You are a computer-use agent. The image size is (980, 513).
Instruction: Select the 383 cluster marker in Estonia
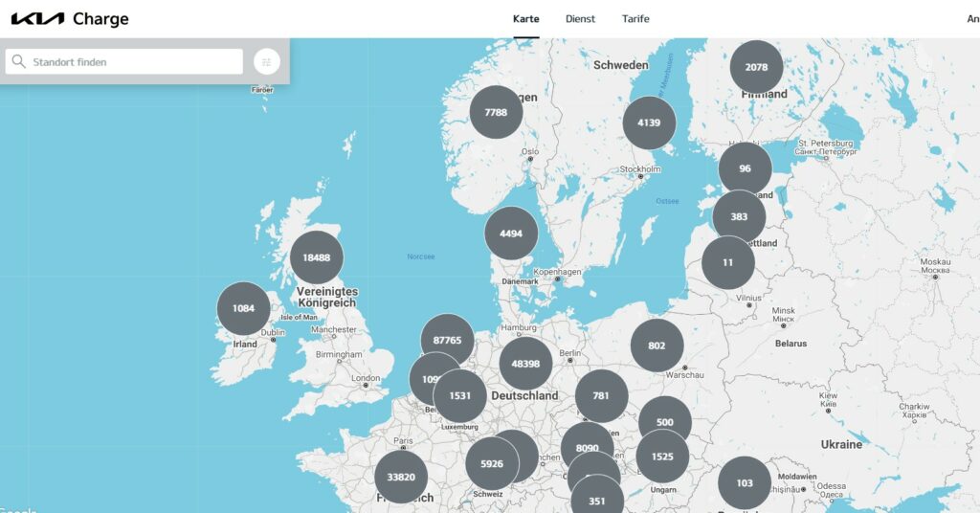[x=740, y=216]
